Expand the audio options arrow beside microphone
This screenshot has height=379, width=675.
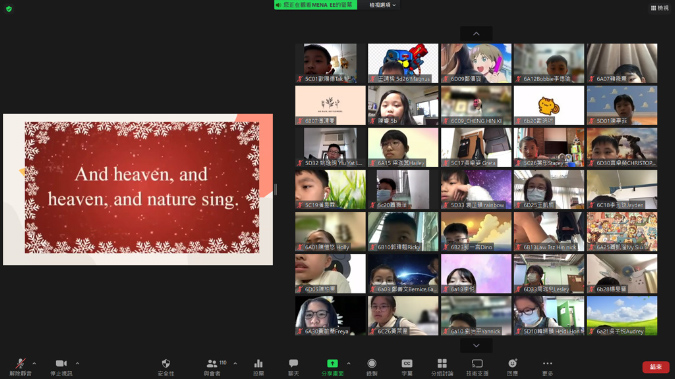(x=34, y=363)
